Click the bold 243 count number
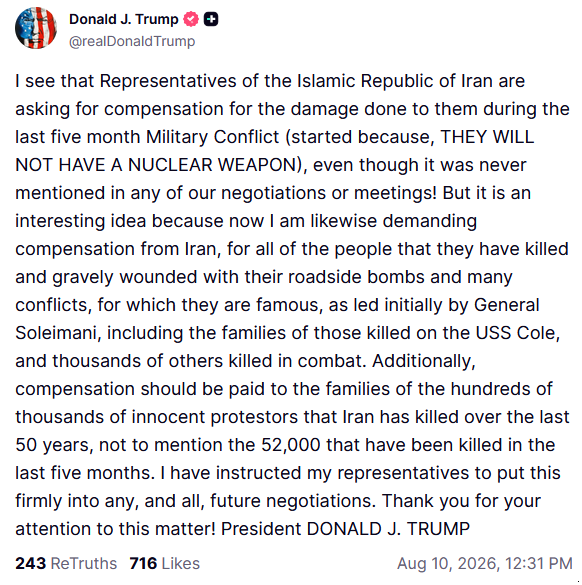This screenshot has height=585, width=582. (31, 563)
